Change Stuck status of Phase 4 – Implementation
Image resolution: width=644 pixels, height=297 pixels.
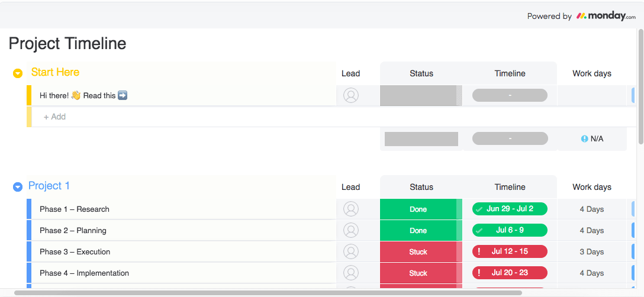pyautogui.click(x=421, y=273)
